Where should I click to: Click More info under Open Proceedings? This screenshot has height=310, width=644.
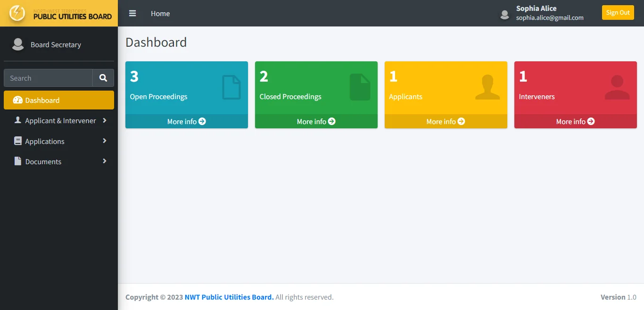click(x=186, y=121)
